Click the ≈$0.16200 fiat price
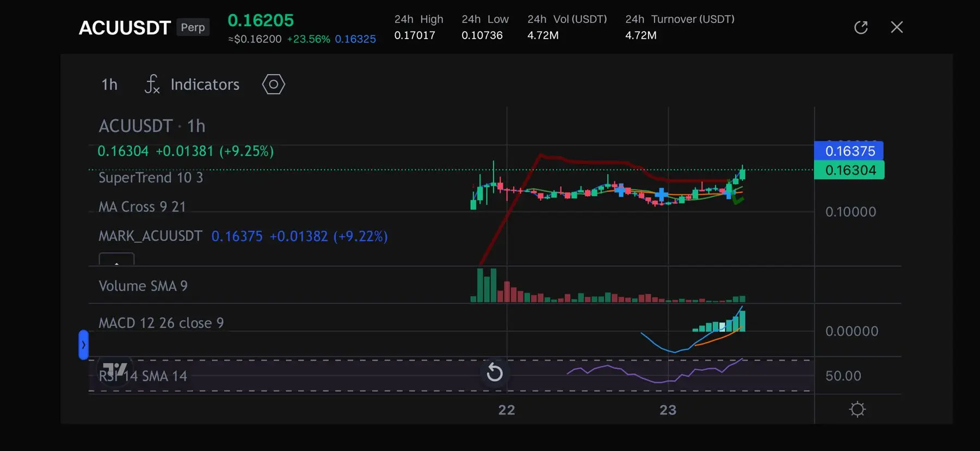 [x=255, y=39]
